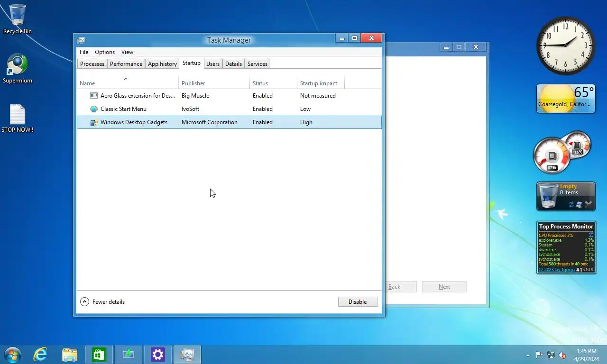Viewport: 607px width, 364px height.
Task: Sort by the Name column header
Action: [128, 83]
